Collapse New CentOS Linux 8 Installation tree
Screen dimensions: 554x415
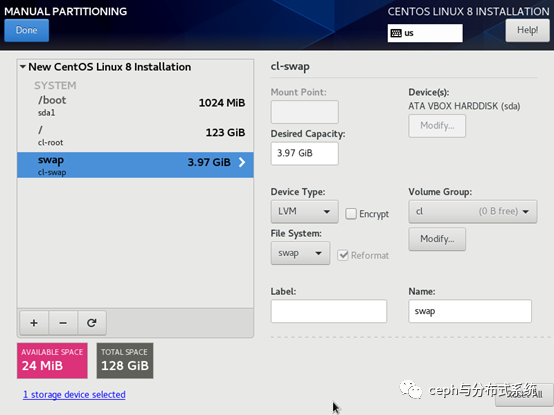pyautogui.click(x=23, y=66)
